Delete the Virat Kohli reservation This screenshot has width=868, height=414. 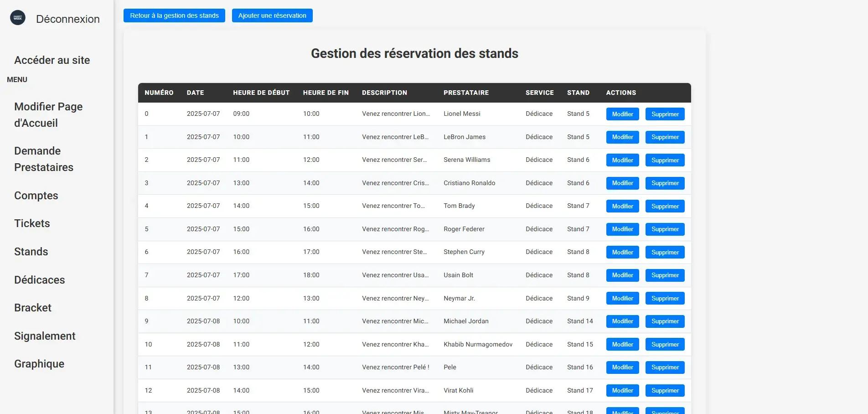pos(665,390)
